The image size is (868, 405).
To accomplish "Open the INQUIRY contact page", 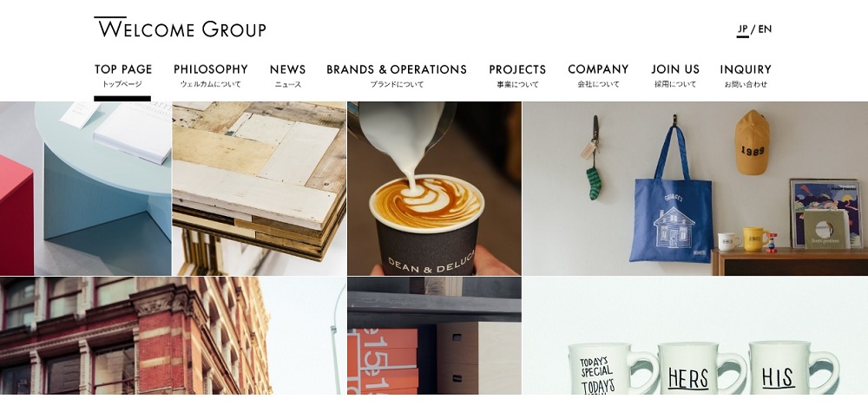I will [746, 75].
